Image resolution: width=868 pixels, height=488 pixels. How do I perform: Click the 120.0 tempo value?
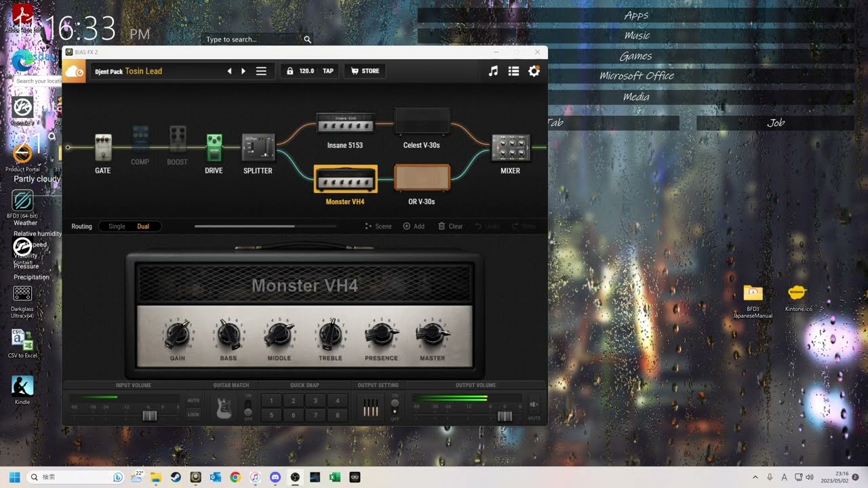coord(307,71)
